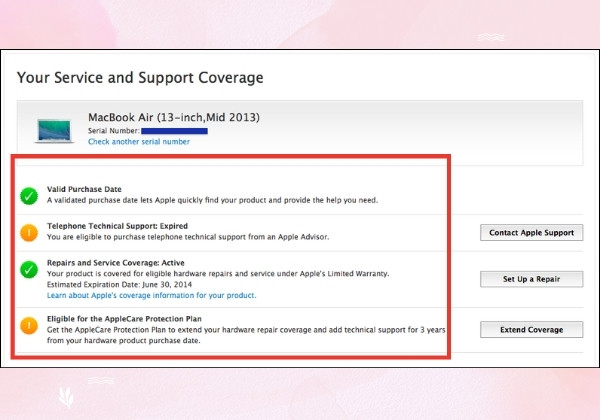The image size is (600, 420).
Task: Select the MacBook Air (13-inch, Mid 2013) title
Action: pos(174,117)
